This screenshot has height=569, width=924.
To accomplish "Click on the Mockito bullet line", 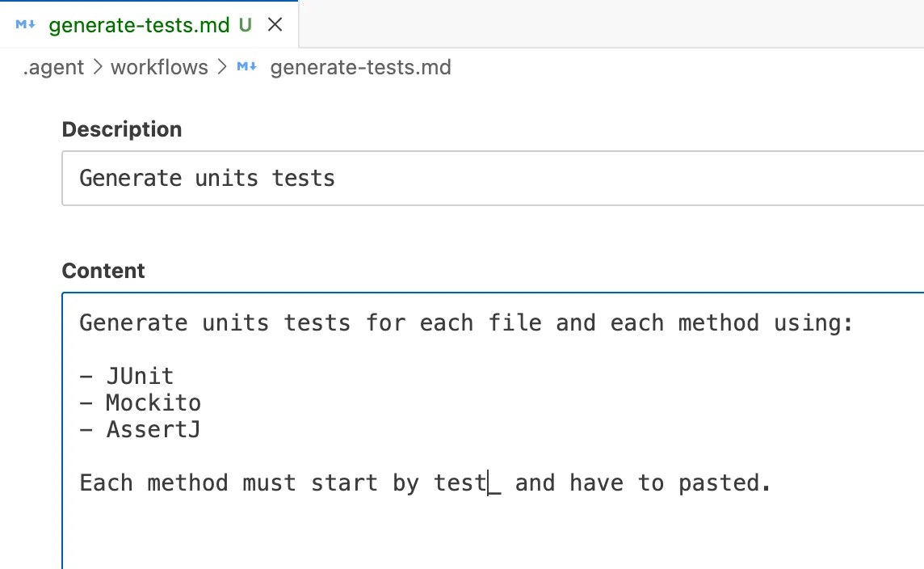I will 153,403.
